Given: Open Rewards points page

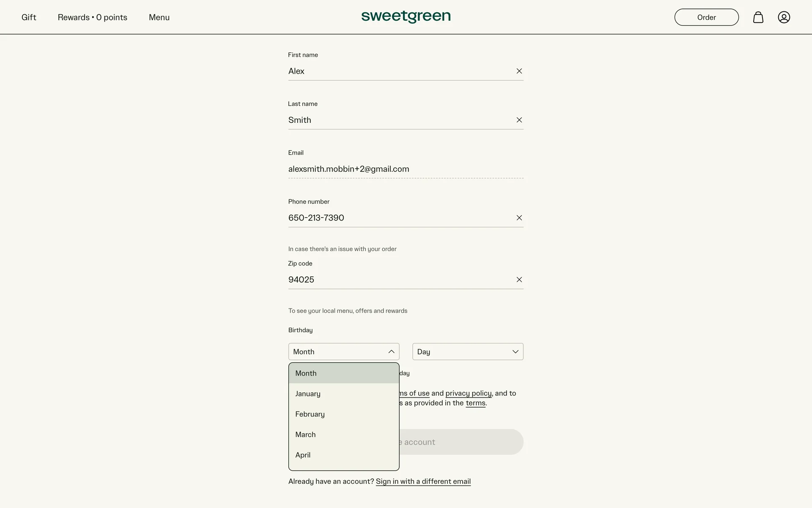Looking at the screenshot, I should [x=92, y=17].
